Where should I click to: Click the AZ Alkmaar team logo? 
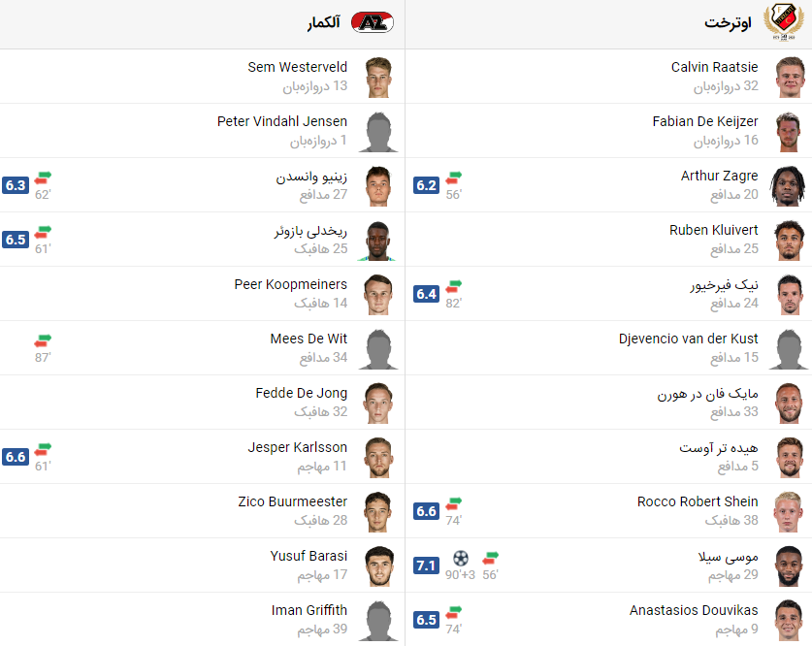click(x=373, y=22)
